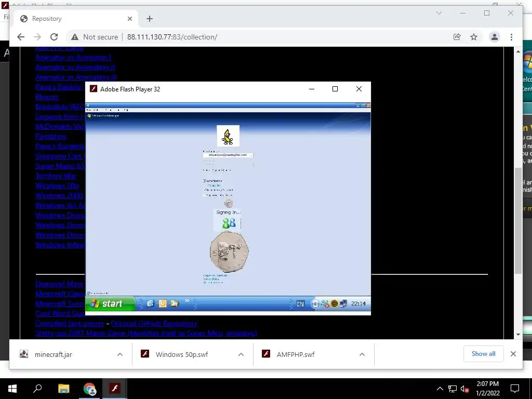This screenshot has width=532, height=399.
Task: Open Windows taskbar search
Action: coord(37,389)
